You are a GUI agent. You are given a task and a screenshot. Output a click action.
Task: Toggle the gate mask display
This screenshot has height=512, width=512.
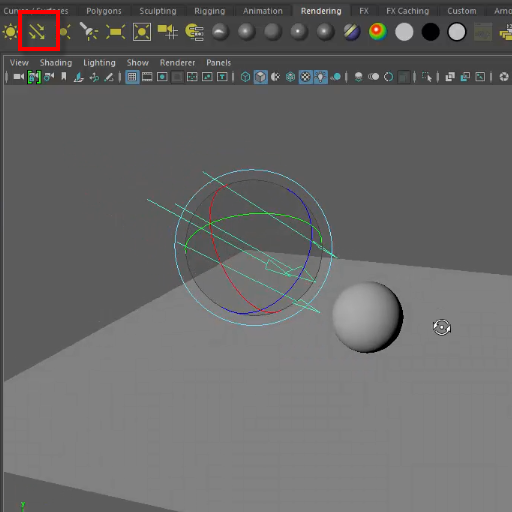[177, 77]
